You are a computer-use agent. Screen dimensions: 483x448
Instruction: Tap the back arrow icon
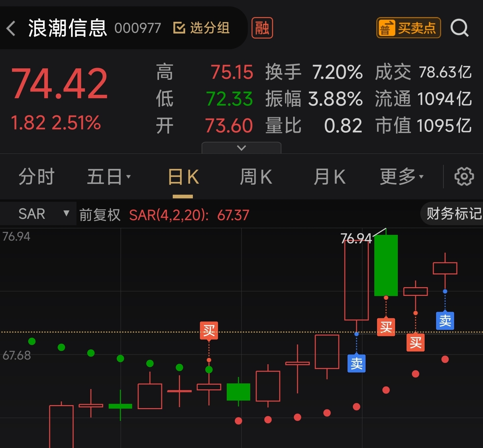pos(11,28)
